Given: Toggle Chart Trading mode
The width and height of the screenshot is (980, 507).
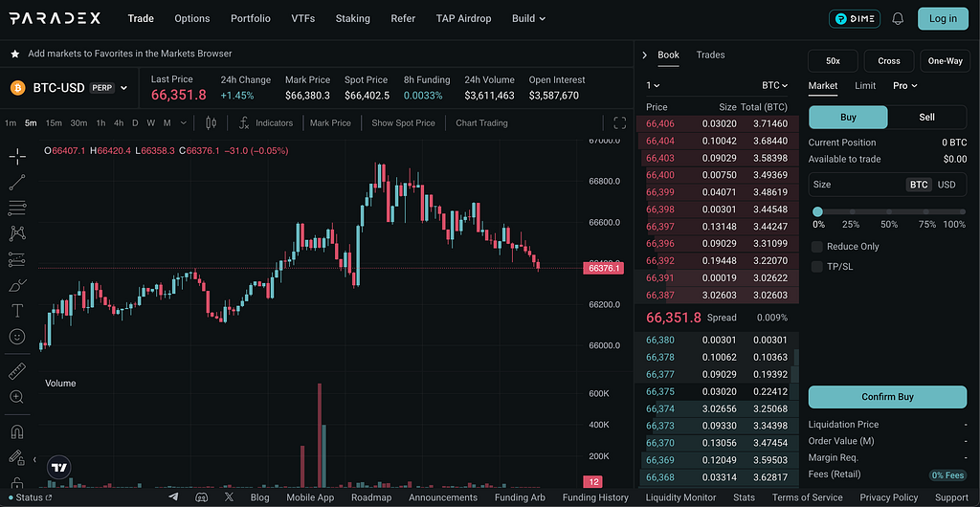Looking at the screenshot, I should pyautogui.click(x=482, y=123).
